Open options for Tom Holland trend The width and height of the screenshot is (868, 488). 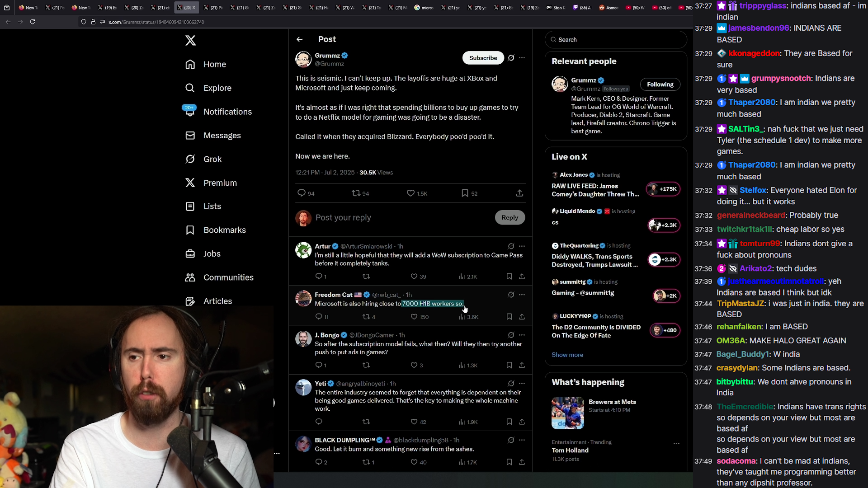coord(676,443)
